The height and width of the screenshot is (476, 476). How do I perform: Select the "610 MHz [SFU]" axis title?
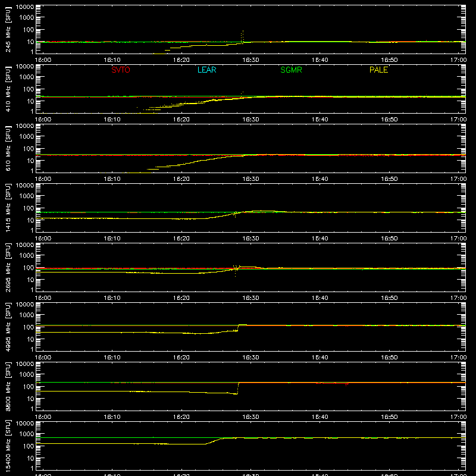pyautogui.click(x=8, y=148)
